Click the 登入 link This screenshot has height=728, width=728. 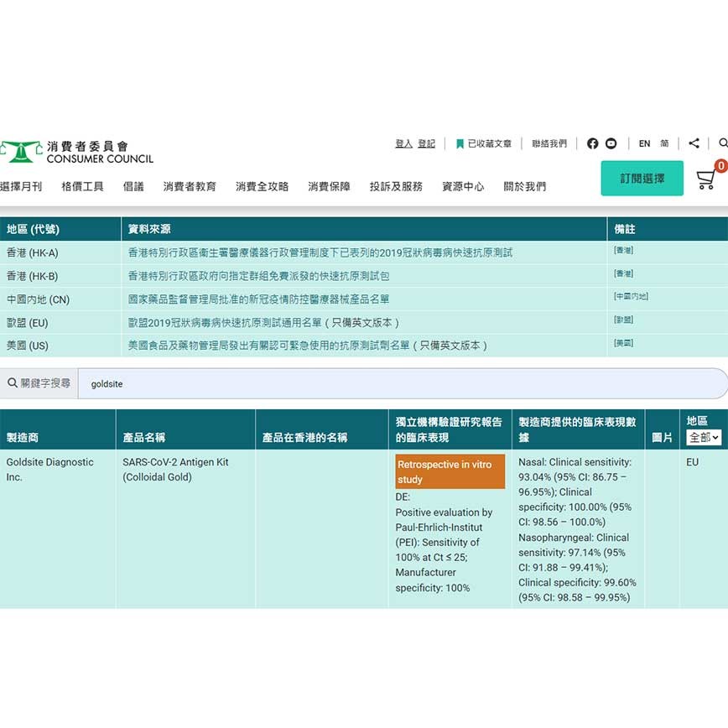click(x=403, y=144)
